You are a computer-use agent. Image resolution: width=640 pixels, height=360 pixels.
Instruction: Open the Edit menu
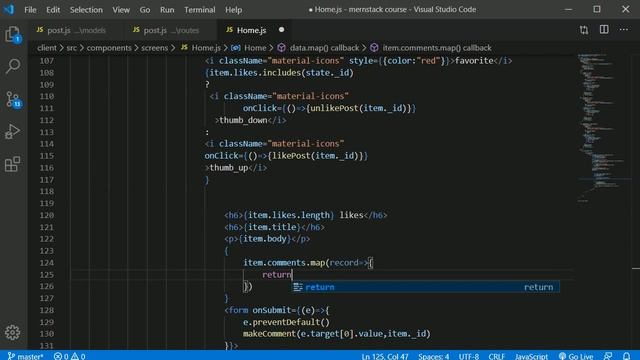click(x=53, y=9)
